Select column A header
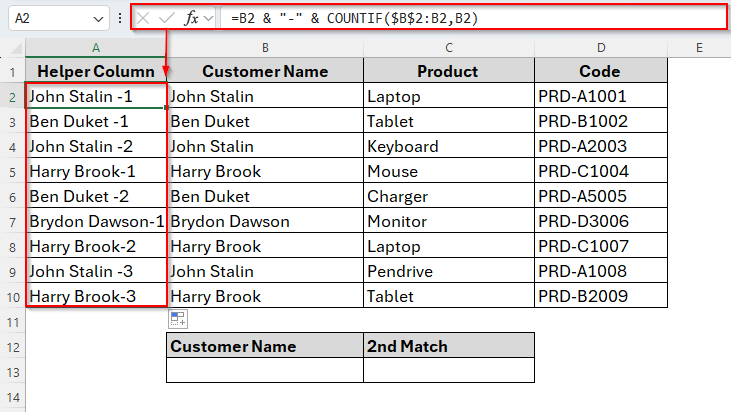731x412 pixels. (x=96, y=47)
